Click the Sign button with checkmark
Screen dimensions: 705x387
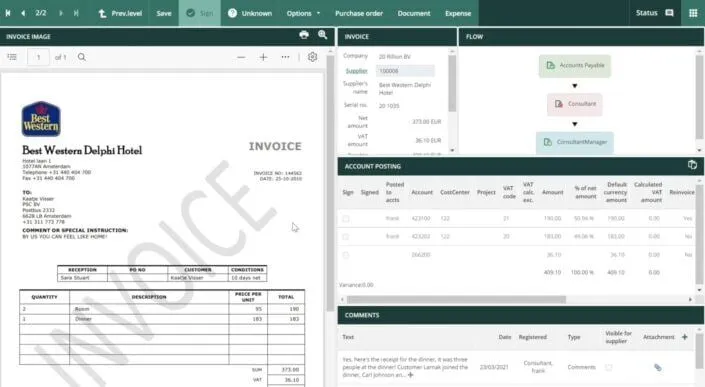point(200,13)
